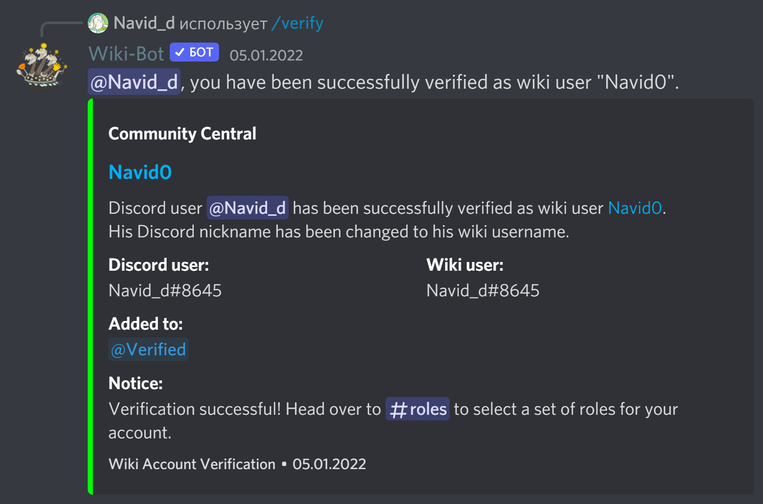Click the hash icon in roles mention
Viewport: 763px width, 504px height.
click(x=398, y=410)
